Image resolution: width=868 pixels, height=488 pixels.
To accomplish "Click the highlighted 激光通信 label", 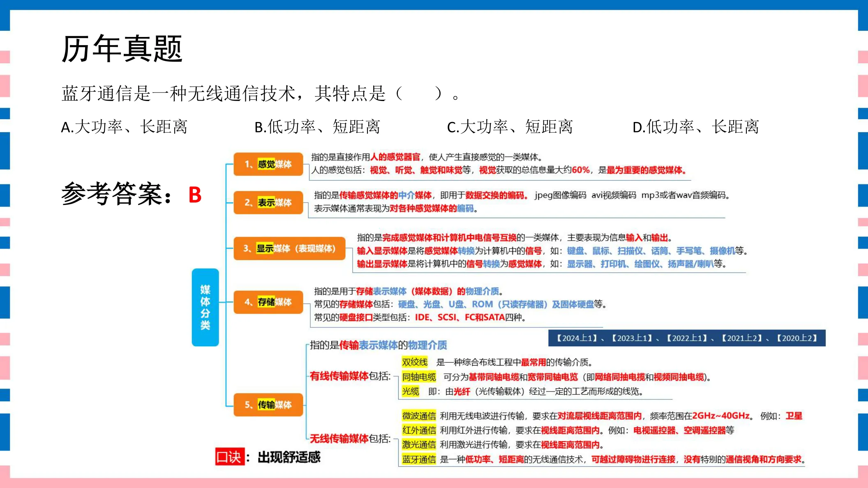I will [419, 444].
